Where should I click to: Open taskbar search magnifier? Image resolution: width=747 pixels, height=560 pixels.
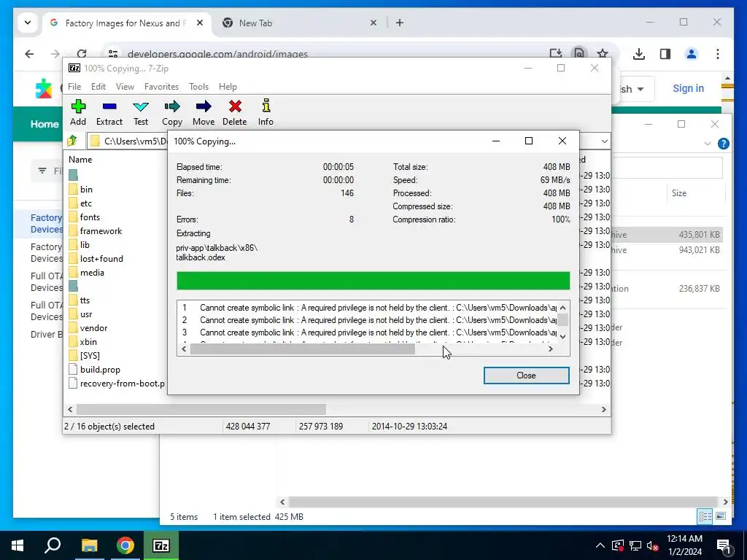point(53,545)
